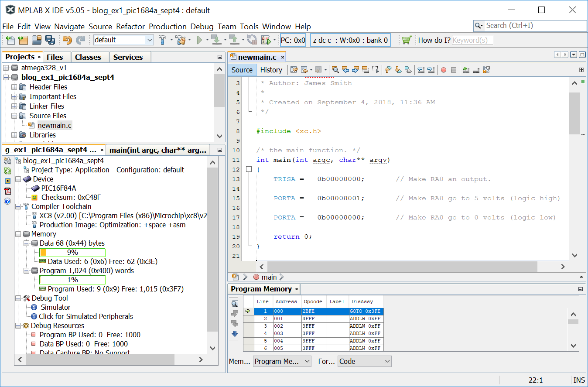Close the newmain.c editor tab

point(282,57)
